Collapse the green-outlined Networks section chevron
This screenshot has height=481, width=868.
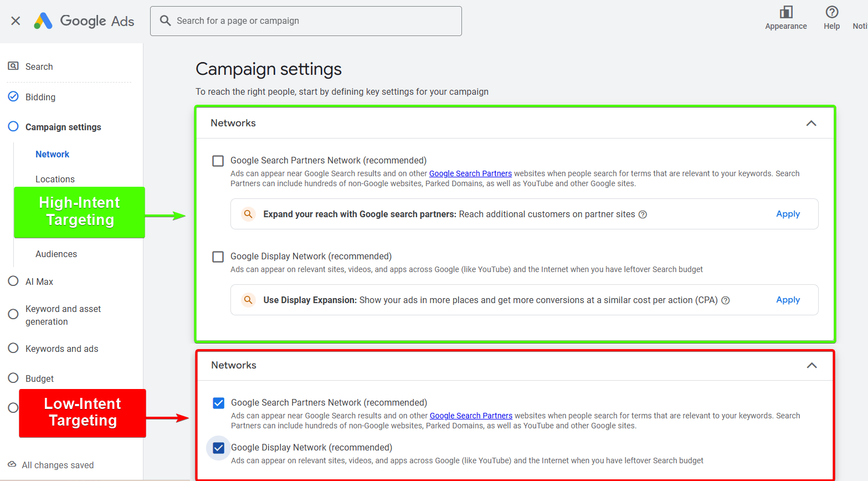[811, 123]
